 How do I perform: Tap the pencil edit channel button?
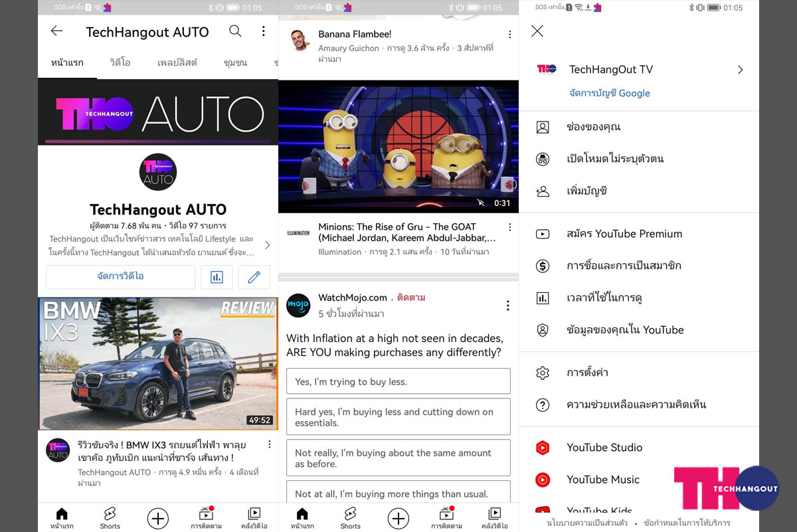click(x=254, y=277)
